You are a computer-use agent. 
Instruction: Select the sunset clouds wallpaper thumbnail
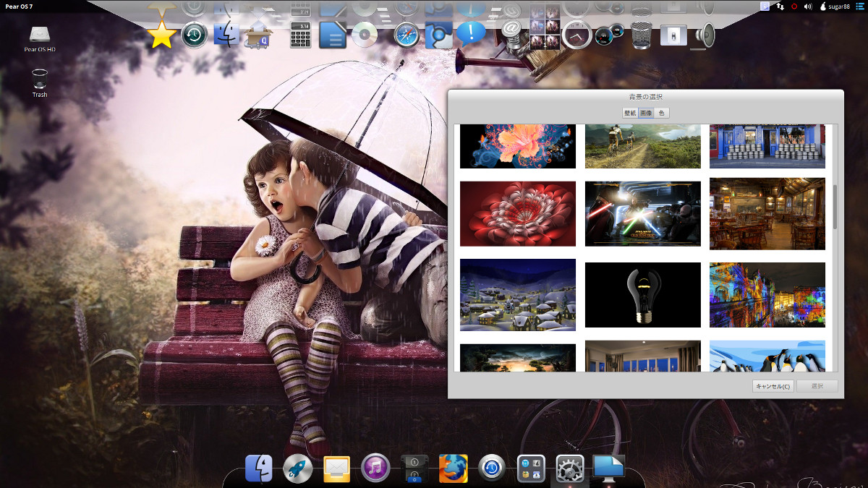pos(518,358)
